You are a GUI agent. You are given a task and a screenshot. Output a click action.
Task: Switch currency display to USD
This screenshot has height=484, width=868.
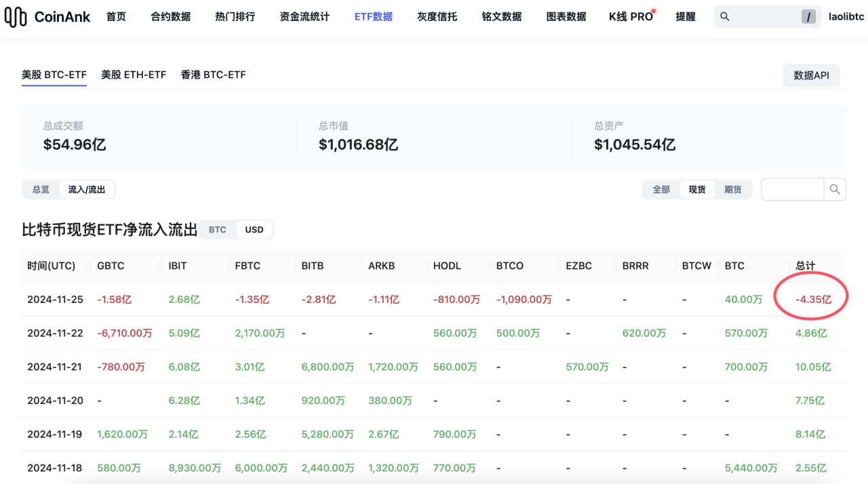(x=254, y=229)
